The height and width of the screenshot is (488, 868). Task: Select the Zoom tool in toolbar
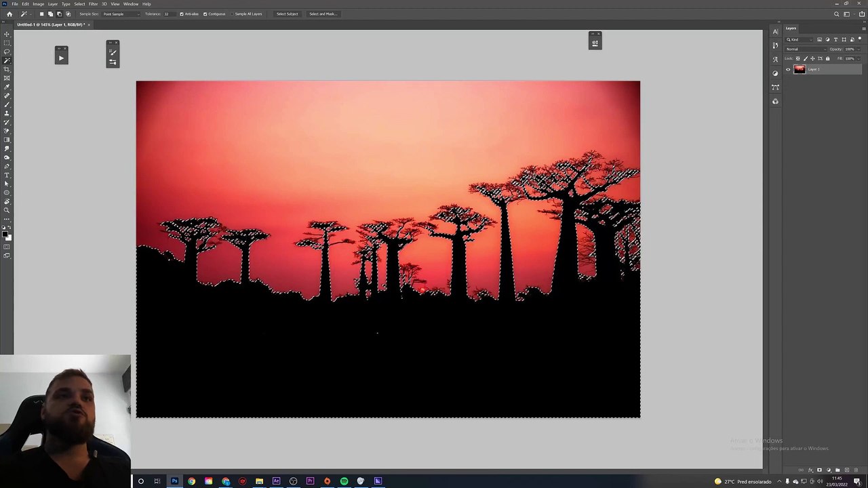tap(7, 210)
